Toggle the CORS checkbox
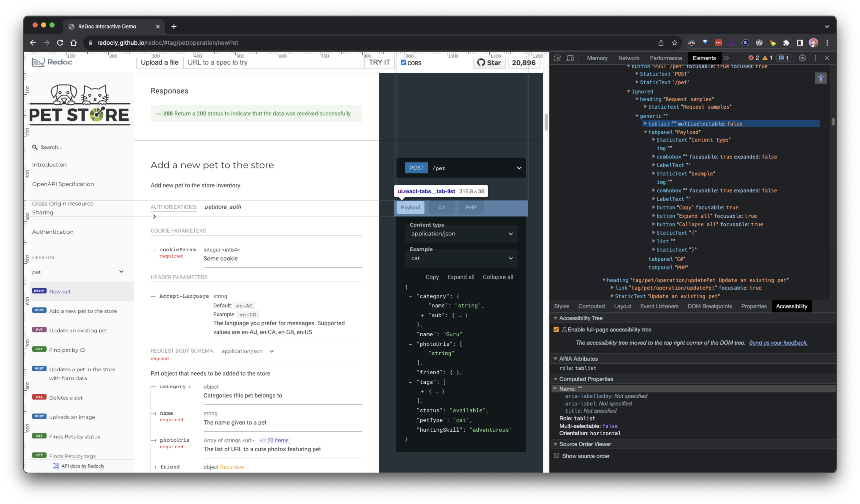 click(x=403, y=62)
